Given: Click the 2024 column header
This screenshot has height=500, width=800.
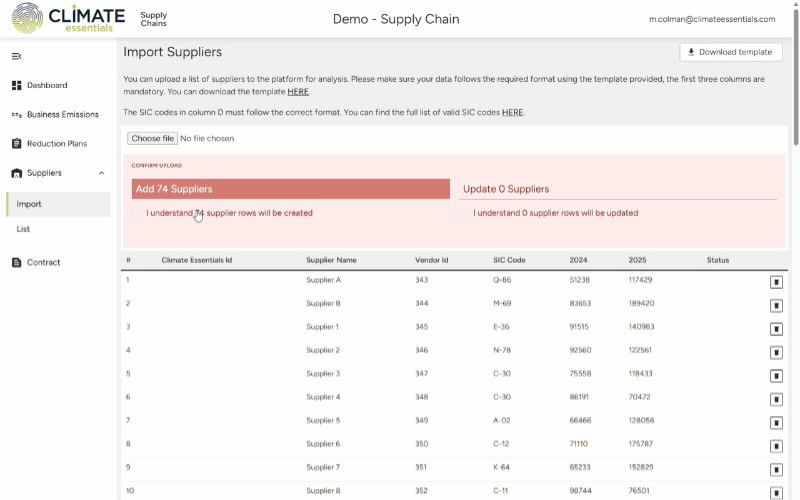Looking at the screenshot, I should 579,260.
